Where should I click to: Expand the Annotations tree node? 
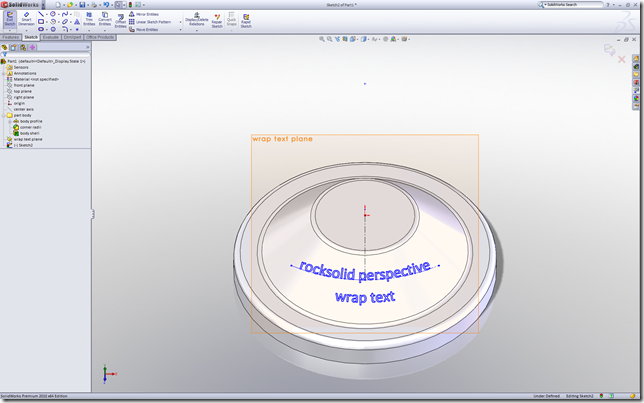(x=3, y=74)
